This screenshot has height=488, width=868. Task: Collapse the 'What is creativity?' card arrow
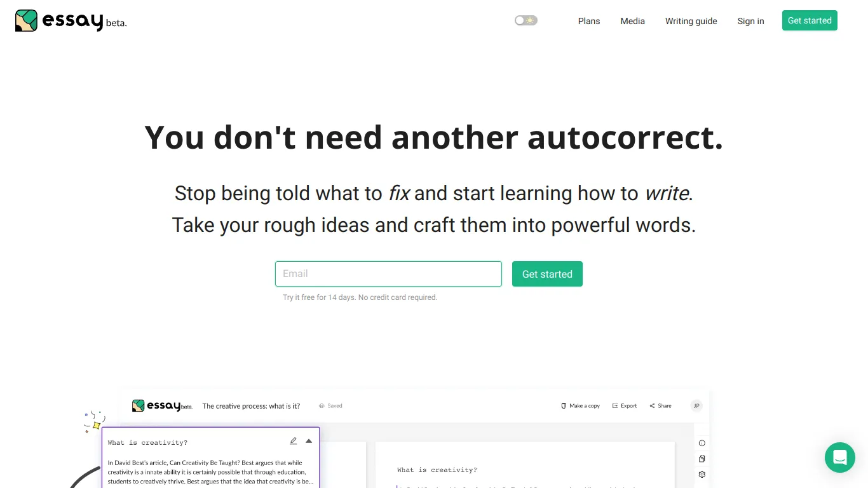[x=309, y=440]
